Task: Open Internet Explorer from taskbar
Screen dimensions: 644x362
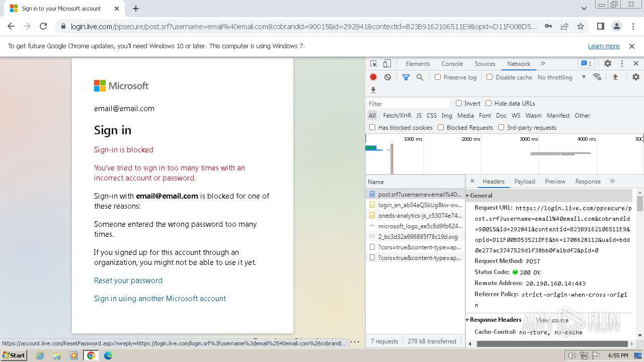Action: 40,355
